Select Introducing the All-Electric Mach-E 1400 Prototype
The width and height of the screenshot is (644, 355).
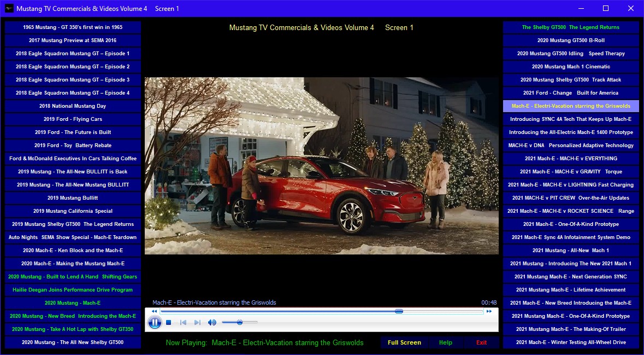[571, 132]
